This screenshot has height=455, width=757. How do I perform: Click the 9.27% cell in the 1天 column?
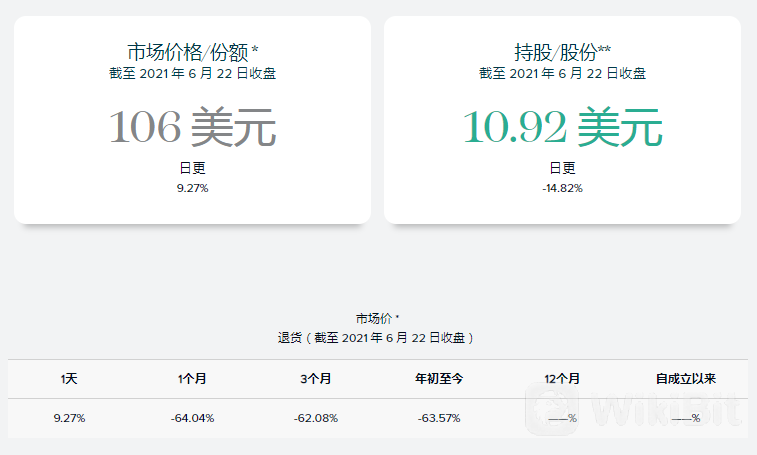coord(69,418)
